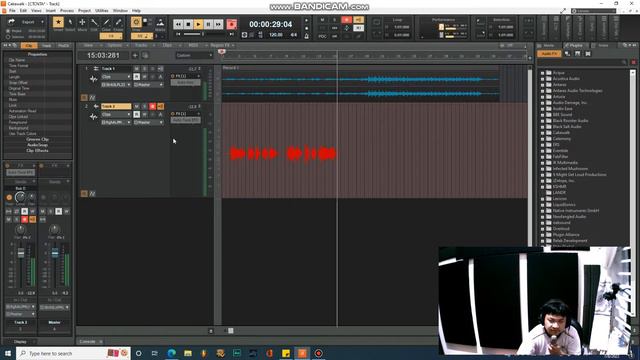
Task: Select the Project radio option
Action: [8, 31]
